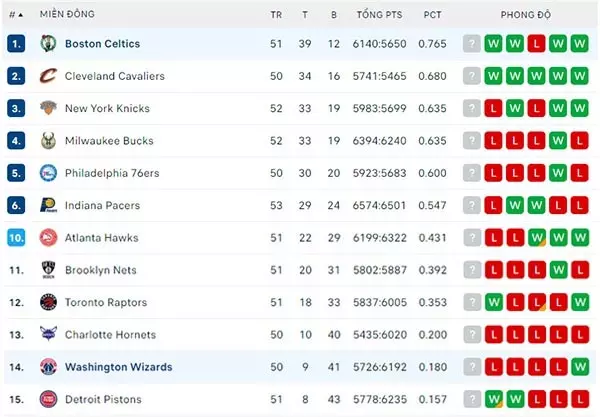Viewport: 600px width, 417px height.
Task: Click the Boston Celtics team logo
Action: 48,43
